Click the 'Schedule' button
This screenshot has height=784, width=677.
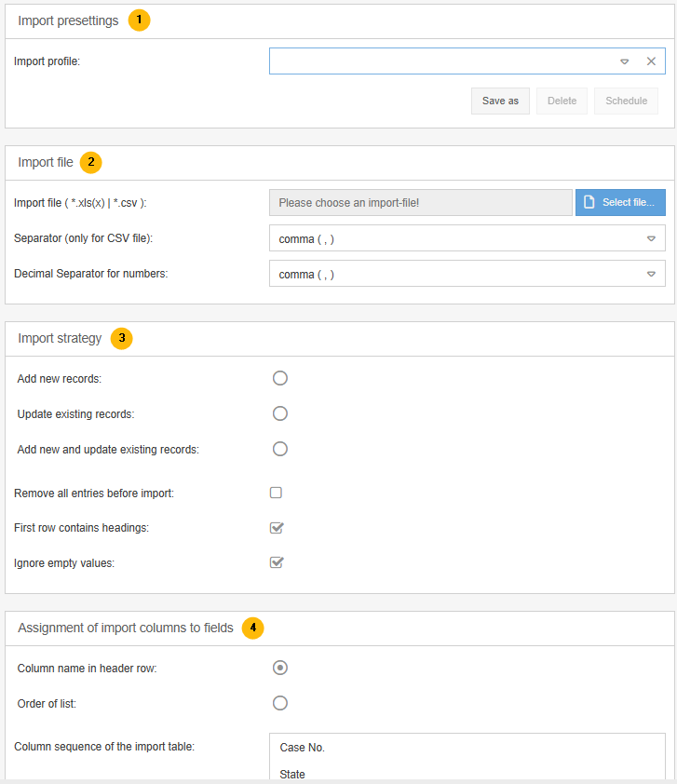click(x=626, y=101)
